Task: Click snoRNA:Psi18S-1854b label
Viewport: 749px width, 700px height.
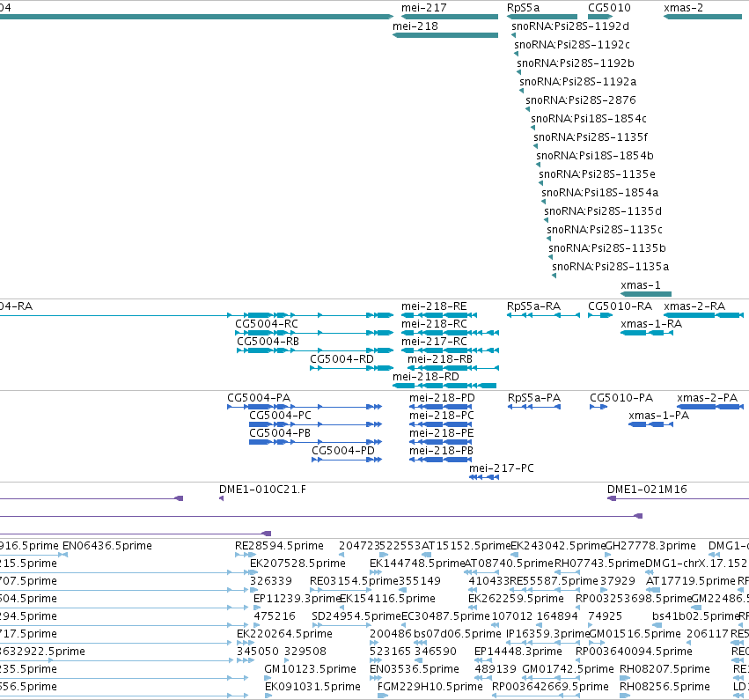Action: (595, 156)
